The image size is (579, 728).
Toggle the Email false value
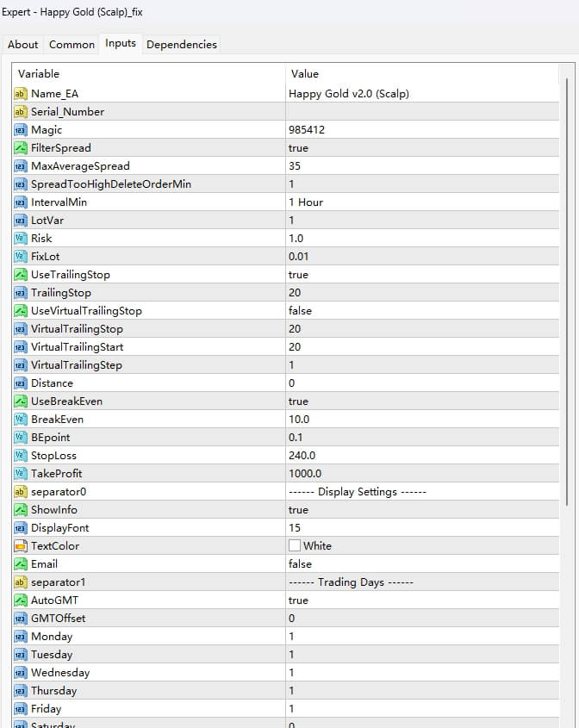pyautogui.click(x=300, y=563)
